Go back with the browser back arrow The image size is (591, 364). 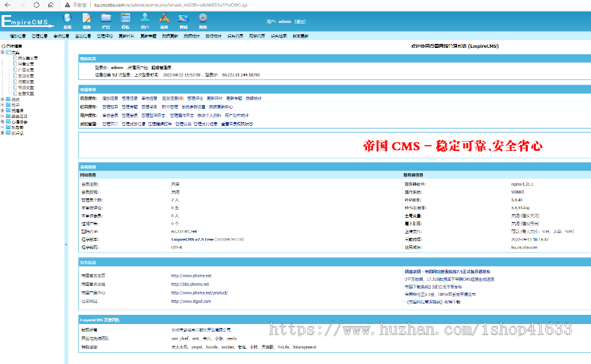[x=7, y=5]
